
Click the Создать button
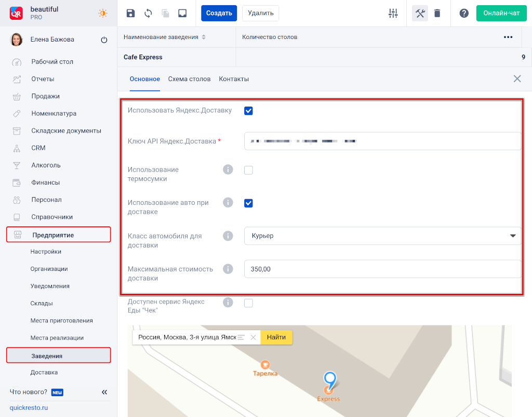tap(219, 13)
